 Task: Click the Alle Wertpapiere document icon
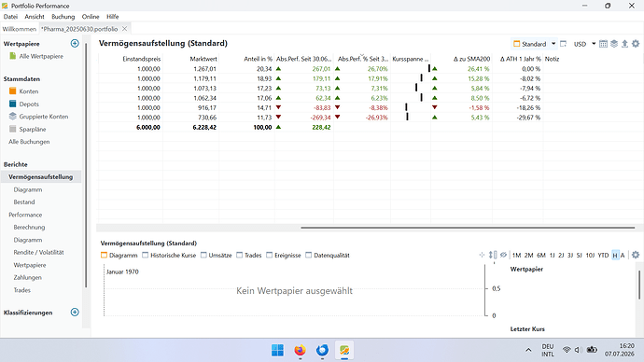(13, 56)
